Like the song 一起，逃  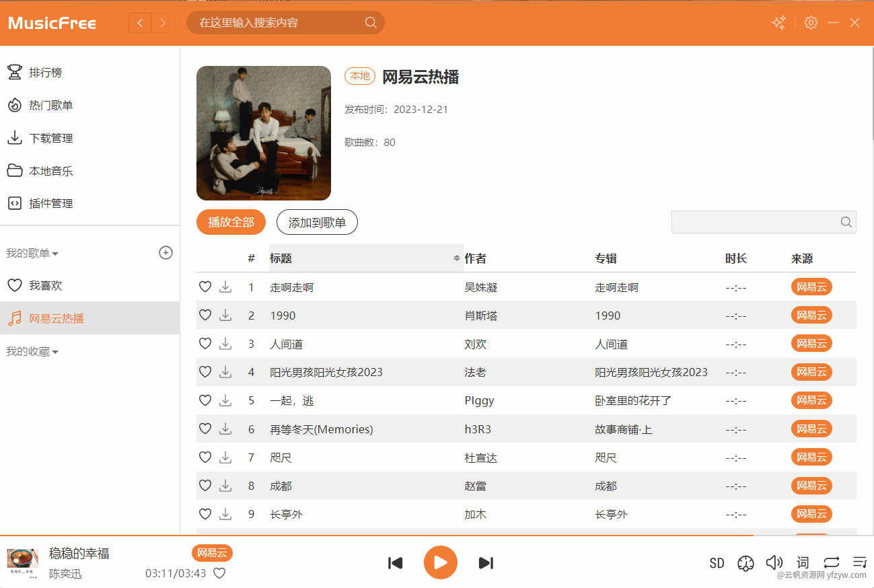[x=205, y=400]
